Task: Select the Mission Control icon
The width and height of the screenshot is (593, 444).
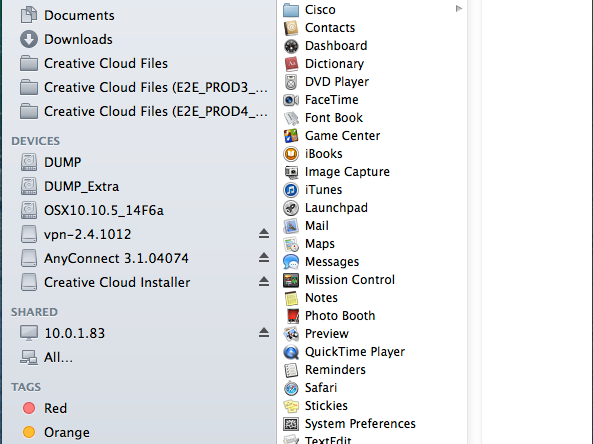Action: [x=291, y=280]
